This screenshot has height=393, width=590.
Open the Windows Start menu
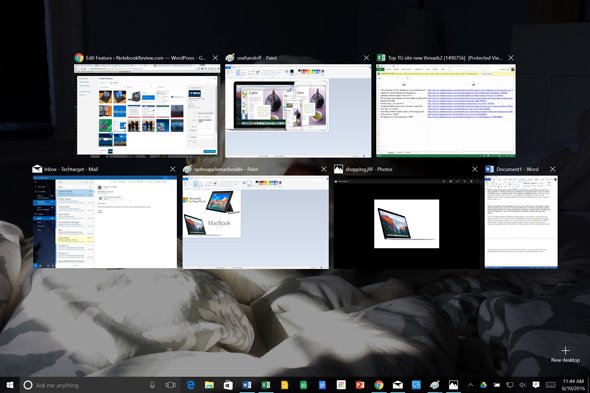(x=10, y=385)
